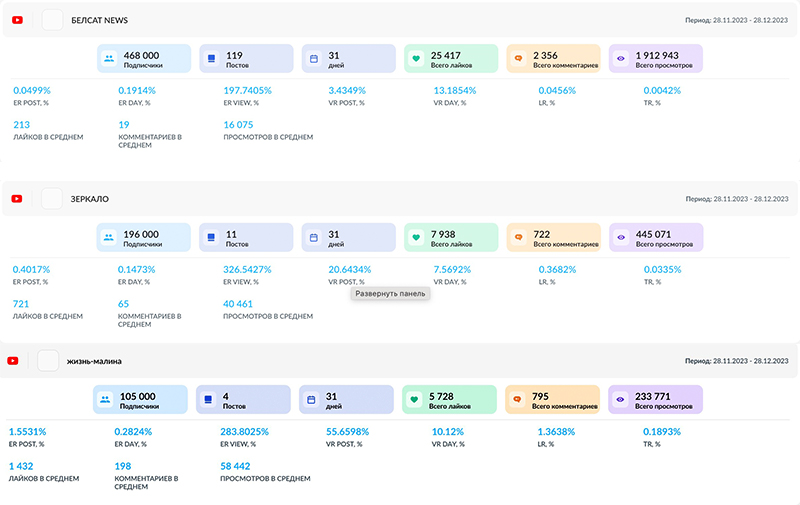Click ЗЕРКАЛО channel avatar thumbnail

[x=53, y=199]
